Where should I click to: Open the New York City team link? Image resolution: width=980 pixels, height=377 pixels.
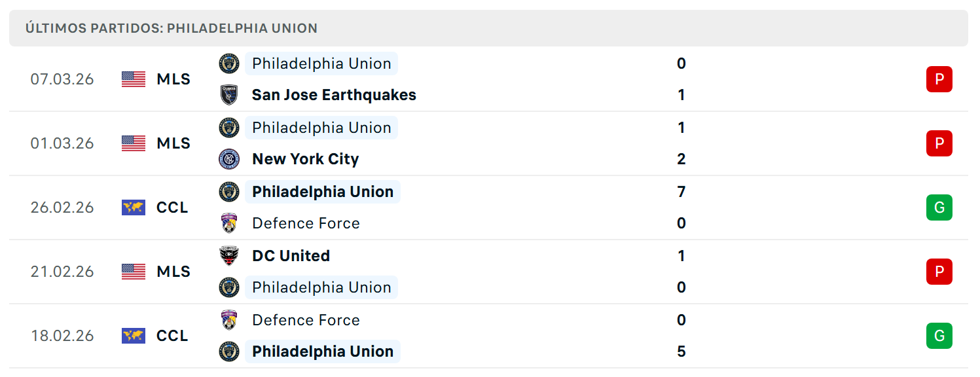[x=306, y=159]
